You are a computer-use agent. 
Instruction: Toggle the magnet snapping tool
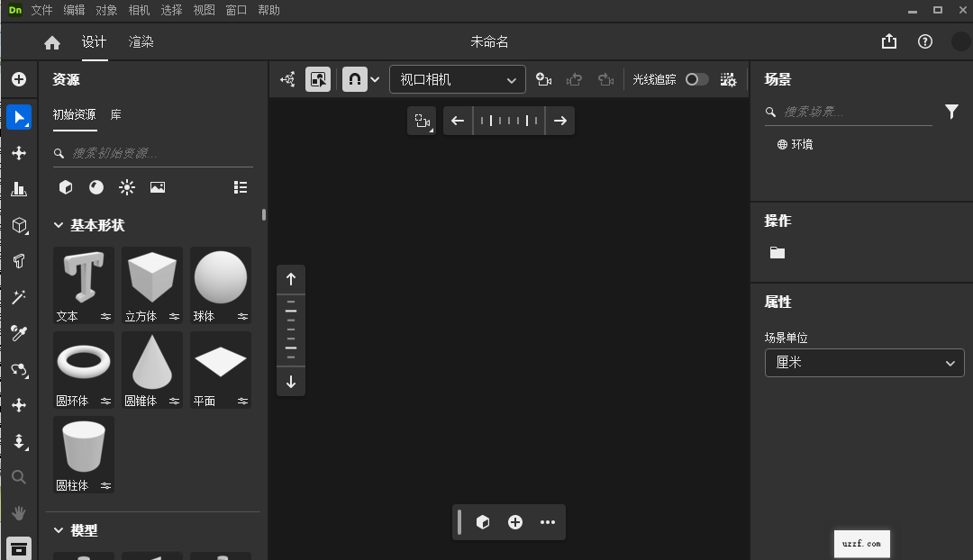point(354,79)
